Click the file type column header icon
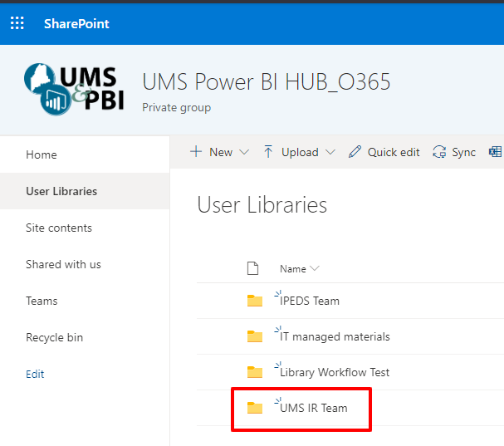504x446 pixels. click(252, 268)
